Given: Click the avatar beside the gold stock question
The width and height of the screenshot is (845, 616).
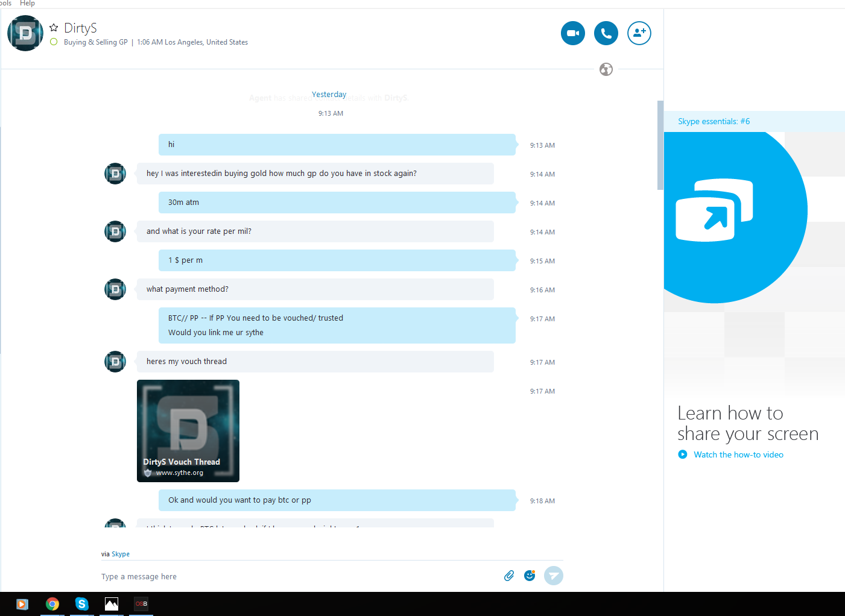Looking at the screenshot, I should point(115,174).
